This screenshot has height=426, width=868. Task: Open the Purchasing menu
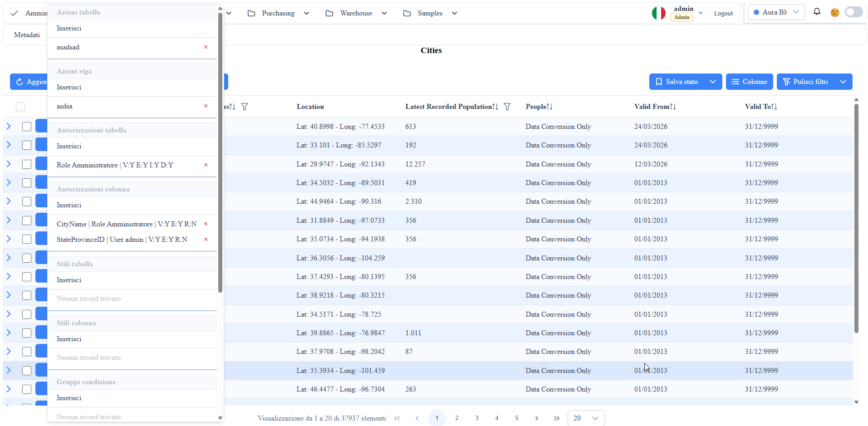278,13
